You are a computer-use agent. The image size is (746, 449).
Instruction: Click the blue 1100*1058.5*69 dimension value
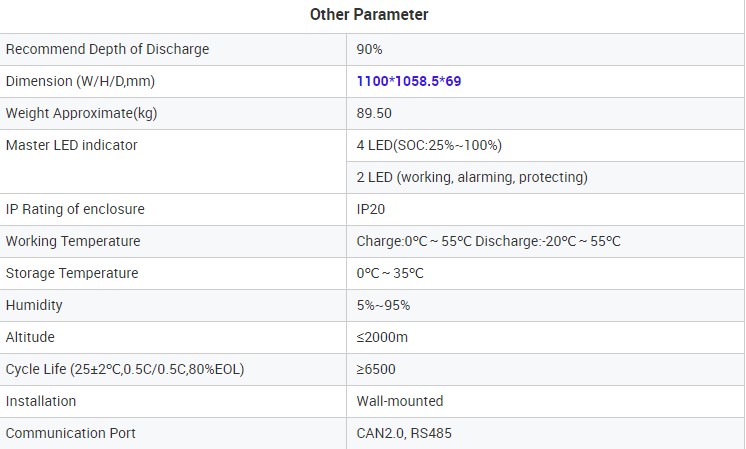pos(409,81)
